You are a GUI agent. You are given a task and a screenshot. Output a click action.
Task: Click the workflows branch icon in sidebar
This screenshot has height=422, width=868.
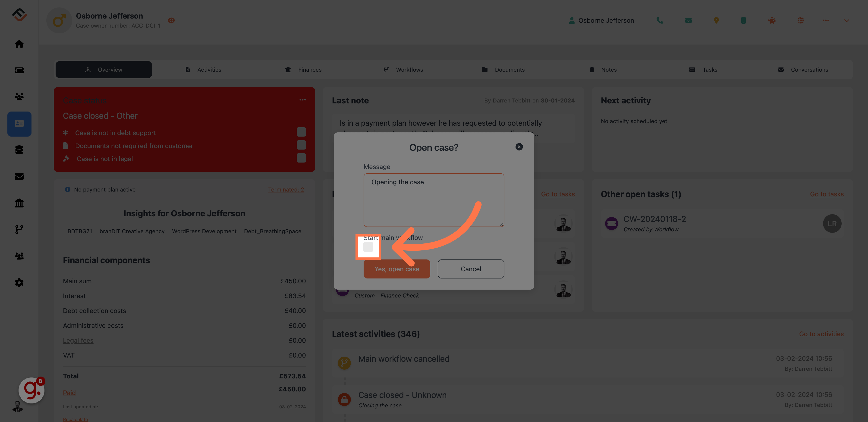click(x=19, y=230)
